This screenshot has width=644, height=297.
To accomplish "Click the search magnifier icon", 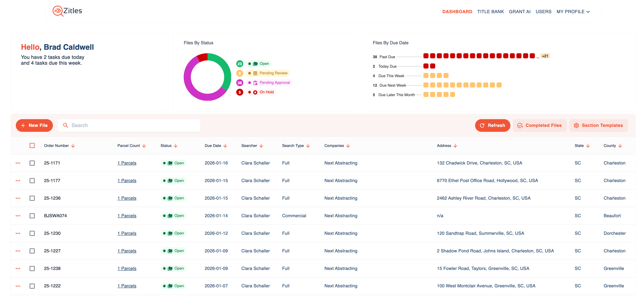I will 66,125.
